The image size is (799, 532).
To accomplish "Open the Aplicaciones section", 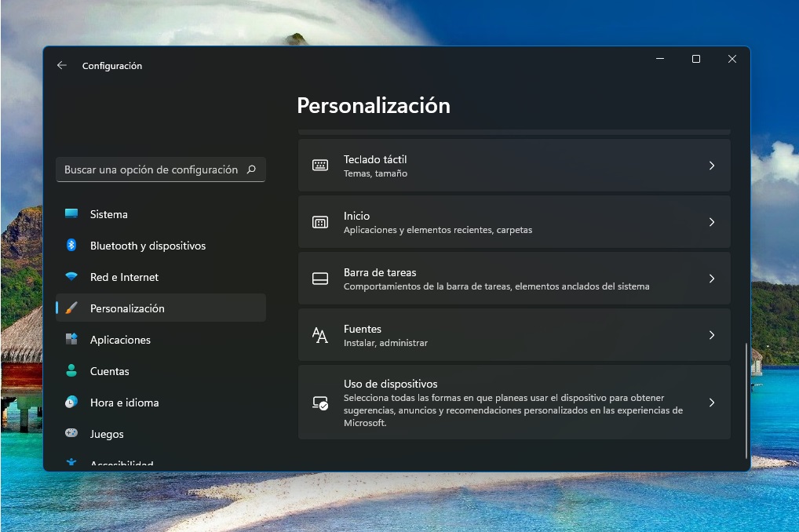I will (119, 339).
